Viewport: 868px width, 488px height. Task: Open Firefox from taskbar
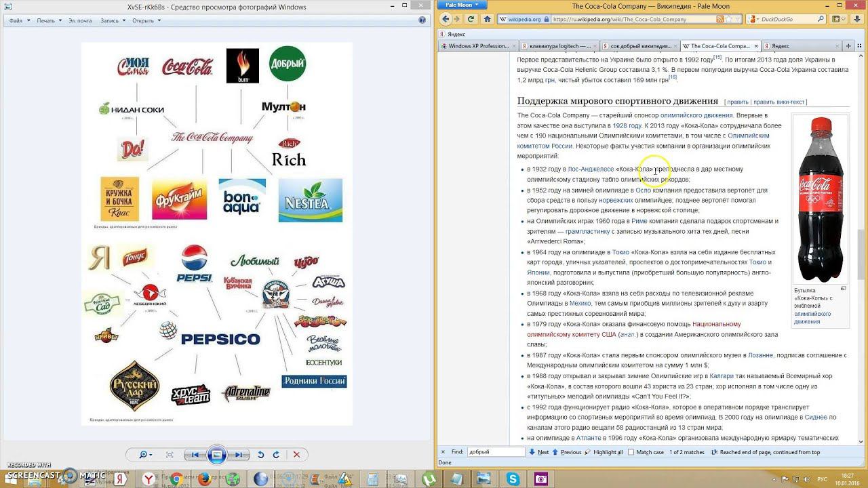pyautogui.click(x=204, y=479)
